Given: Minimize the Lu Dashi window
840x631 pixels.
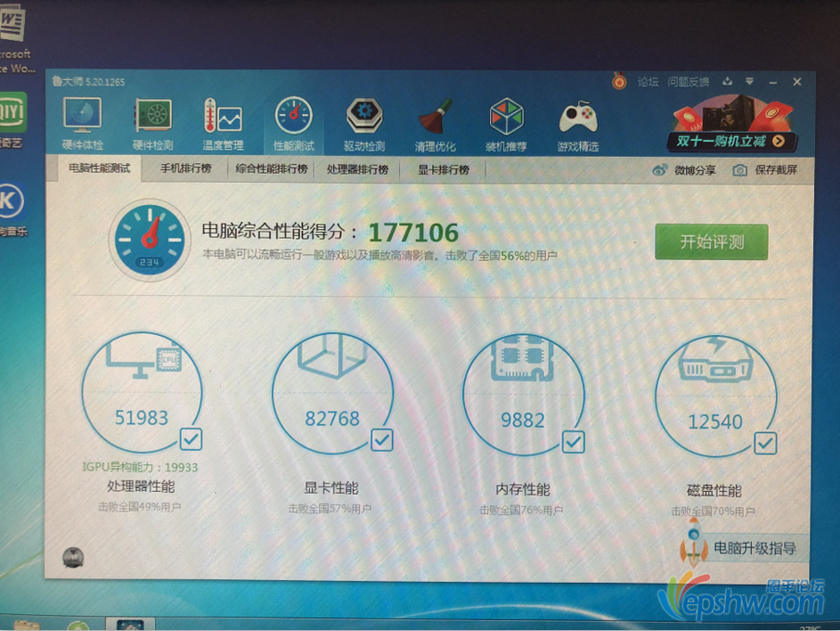Looking at the screenshot, I should click(772, 83).
